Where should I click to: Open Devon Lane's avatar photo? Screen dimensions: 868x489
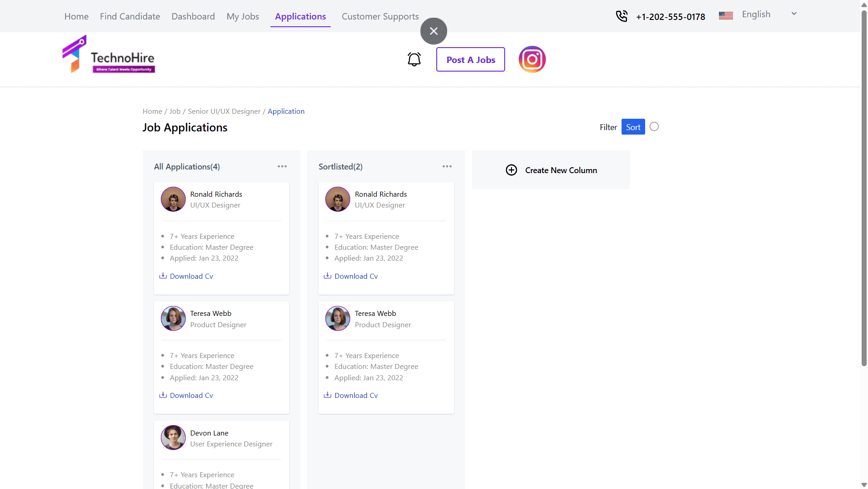coord(173,437)
